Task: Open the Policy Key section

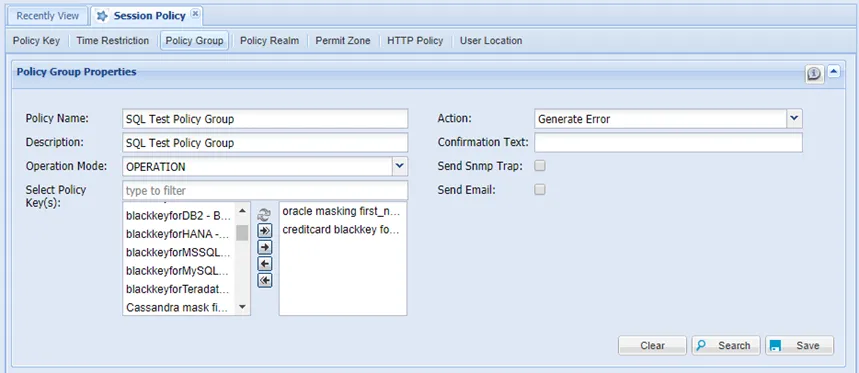Action: [36, 41]
